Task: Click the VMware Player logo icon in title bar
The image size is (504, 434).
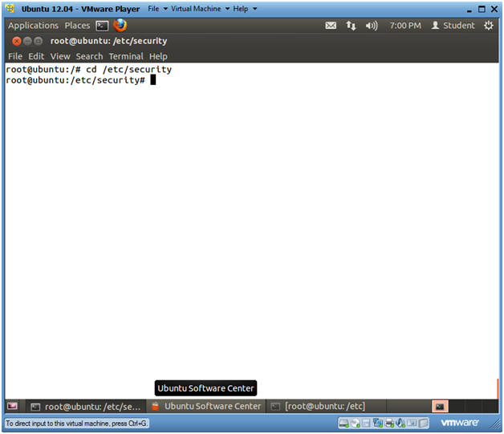Action: click(x=10, y=9)
